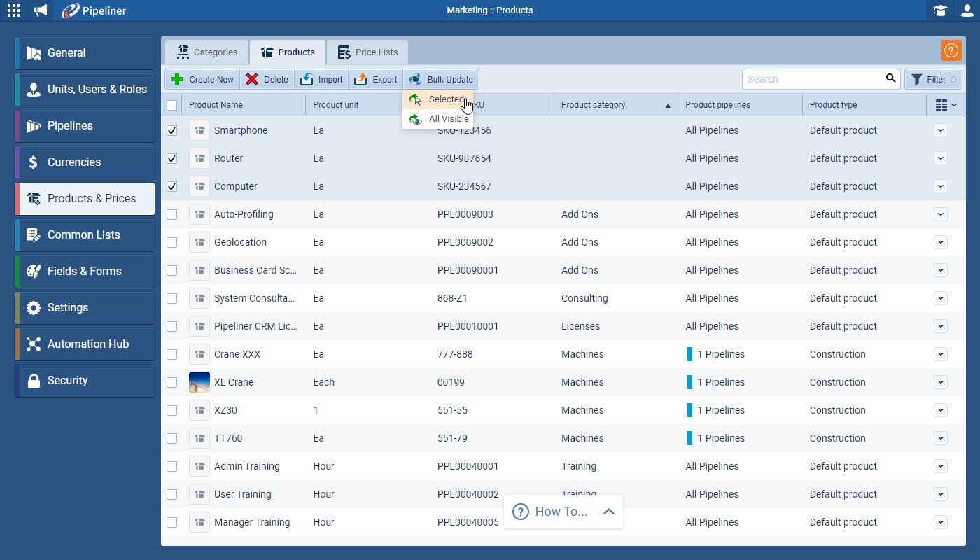This screenshot has width=980, height=560.
Task: Open the Automation Hub section
Action: click(x=84, y=344)
